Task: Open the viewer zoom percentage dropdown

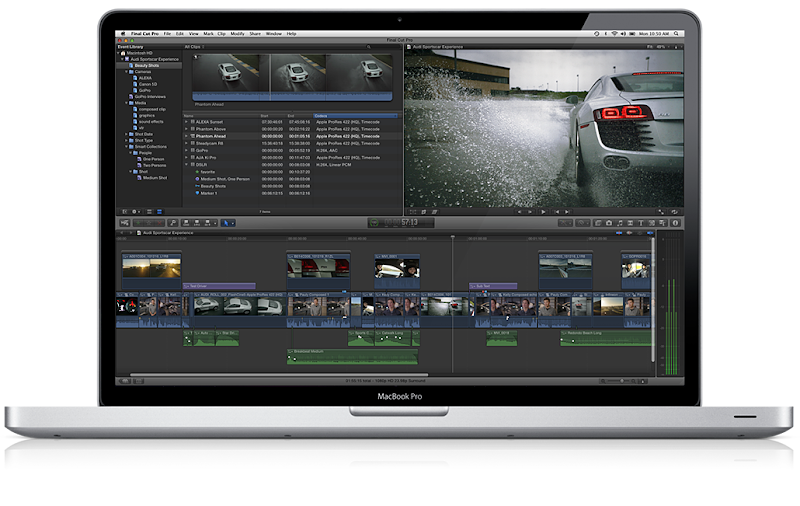Action: click(x=661, y=47)
